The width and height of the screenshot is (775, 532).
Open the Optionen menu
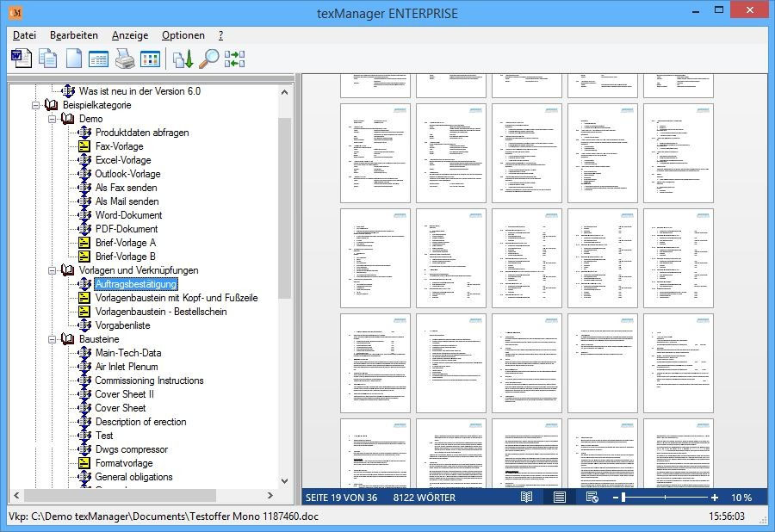tap(183, 35)
